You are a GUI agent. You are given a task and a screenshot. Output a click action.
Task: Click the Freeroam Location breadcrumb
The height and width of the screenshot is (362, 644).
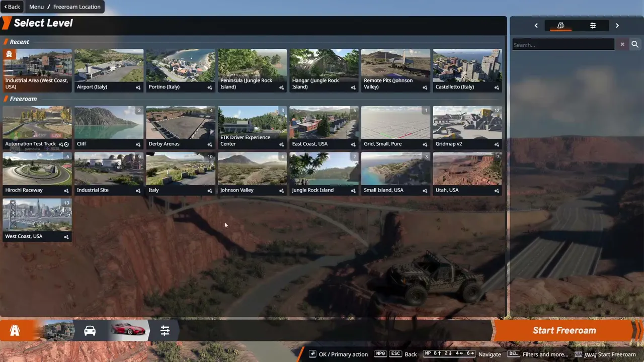[76, 7]
